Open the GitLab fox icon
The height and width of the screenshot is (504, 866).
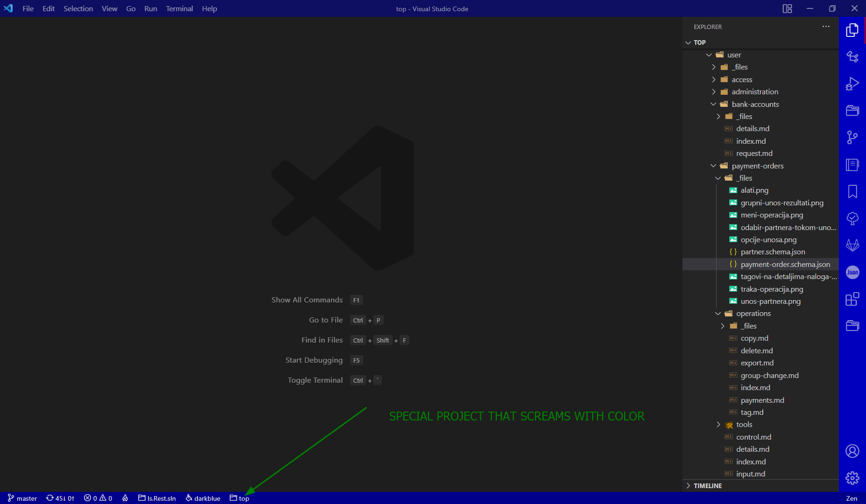click(x=852, y=245)
